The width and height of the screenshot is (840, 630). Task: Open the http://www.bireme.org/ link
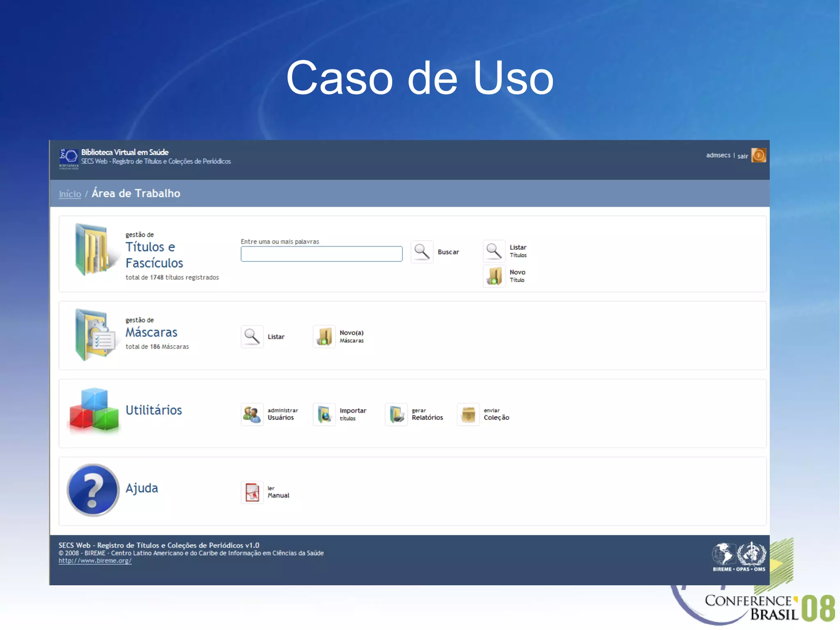click(95, 561)
